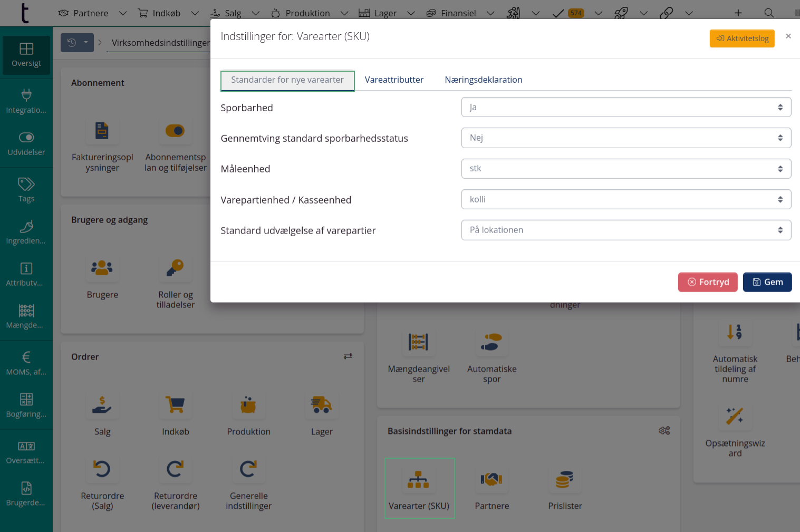This screenshot has height=532, width=800.
Task: Open the Returordre (Salg) icon
Action: (102, 469)
